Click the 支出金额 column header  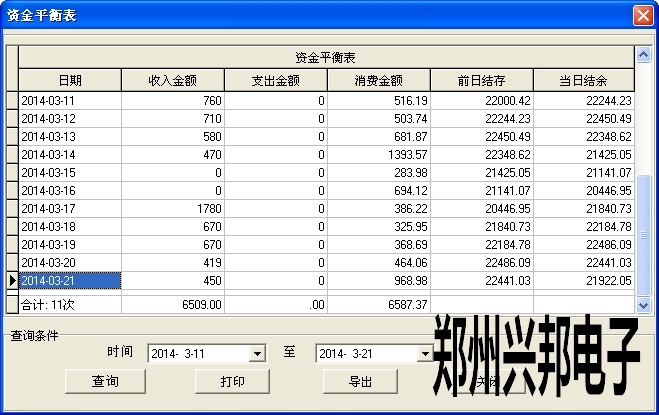[276, 80]
